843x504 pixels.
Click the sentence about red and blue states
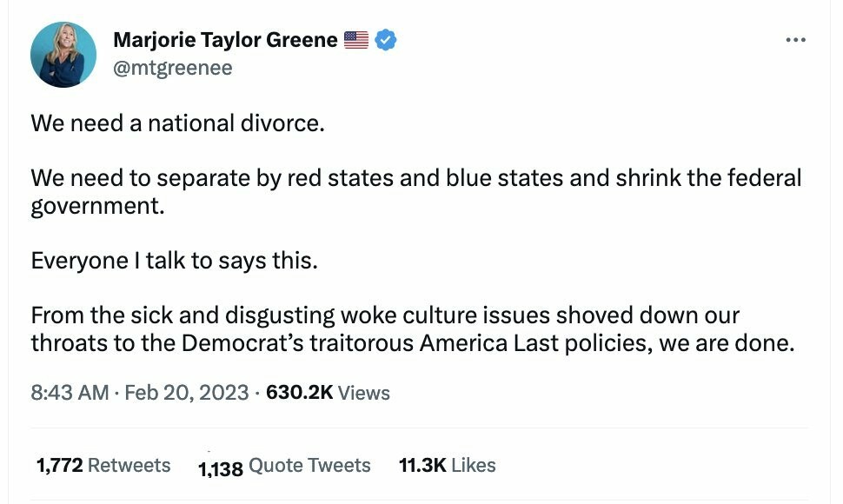[415, 179]
